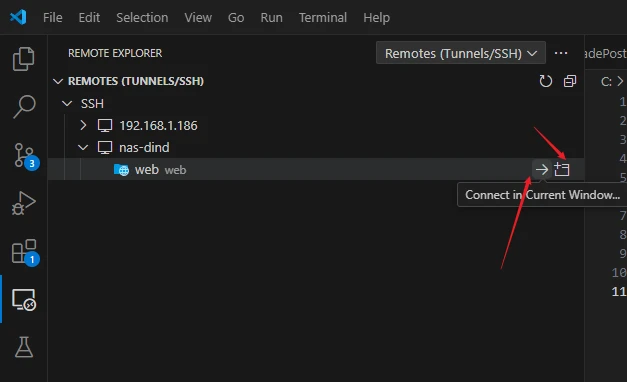Collapse the SSH group
This screenshot has width=627, height=382.
coord(67,104)
